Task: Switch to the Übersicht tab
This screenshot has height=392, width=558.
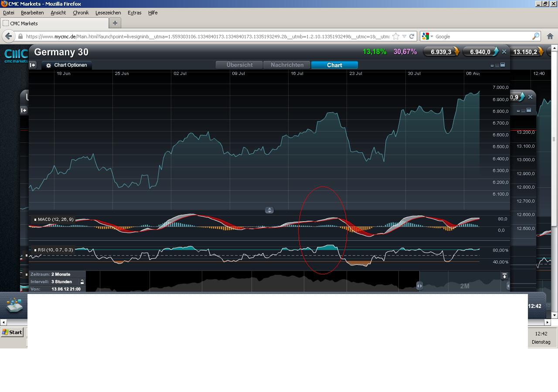Action: click(x=239, y=65)
